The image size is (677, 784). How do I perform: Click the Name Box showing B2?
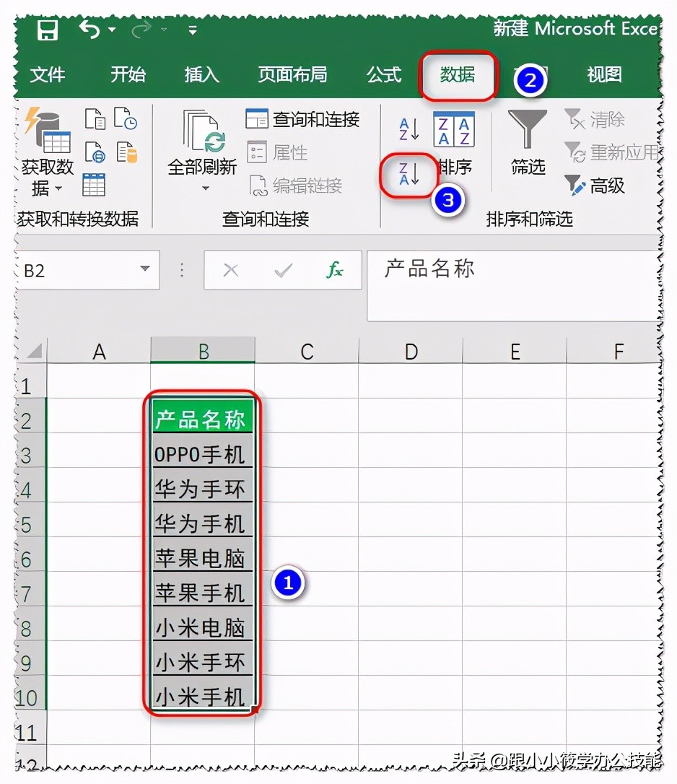[x=88, y=271]
